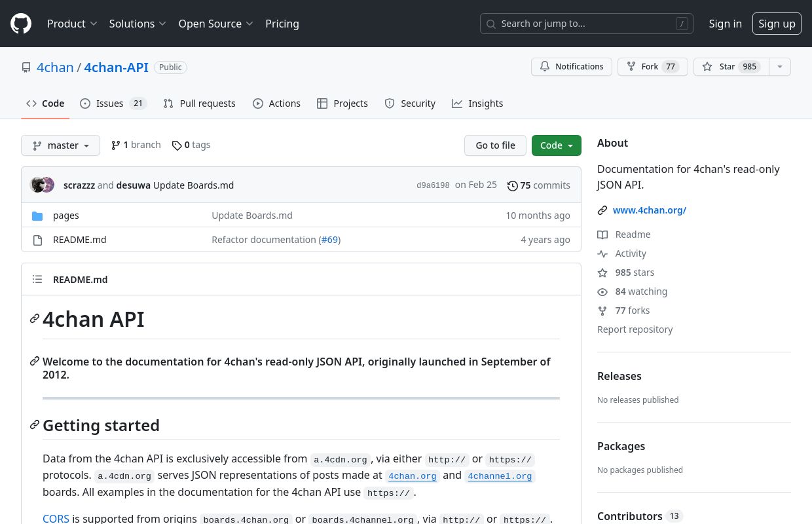Open the Packages section heading link
The height and width of the screenshot is (524, 812).
tap(621, 446)
